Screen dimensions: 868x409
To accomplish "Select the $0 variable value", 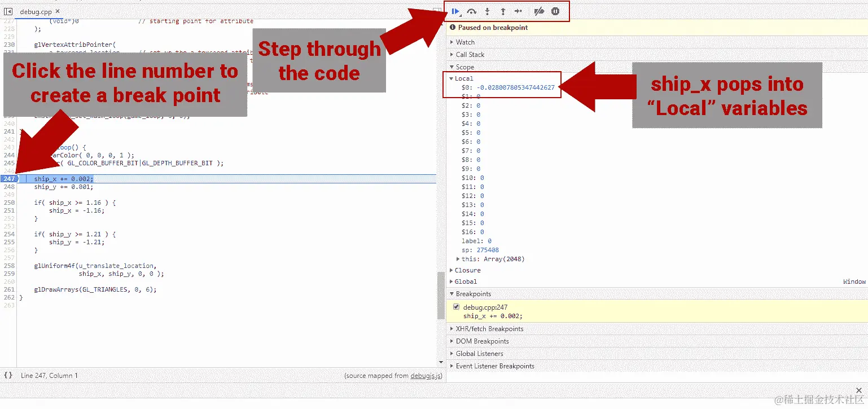I will pyautogui.click(x=515, y=87).
